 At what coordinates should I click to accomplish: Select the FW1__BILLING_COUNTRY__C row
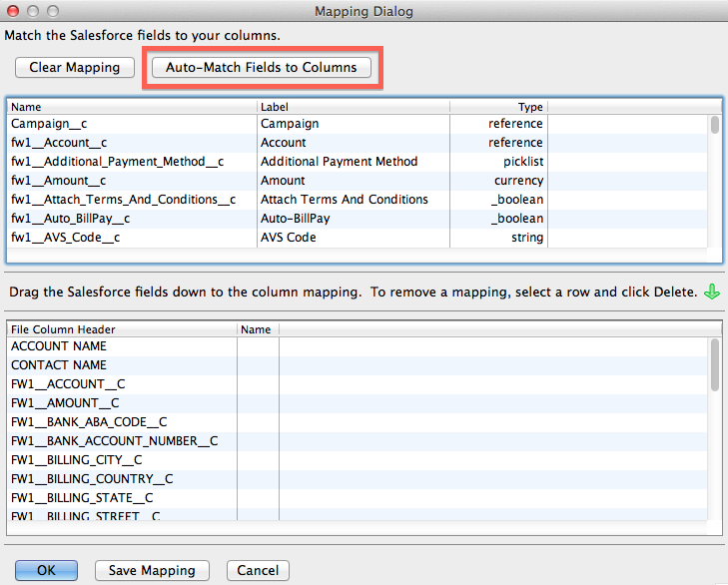(x=358, y=479)
